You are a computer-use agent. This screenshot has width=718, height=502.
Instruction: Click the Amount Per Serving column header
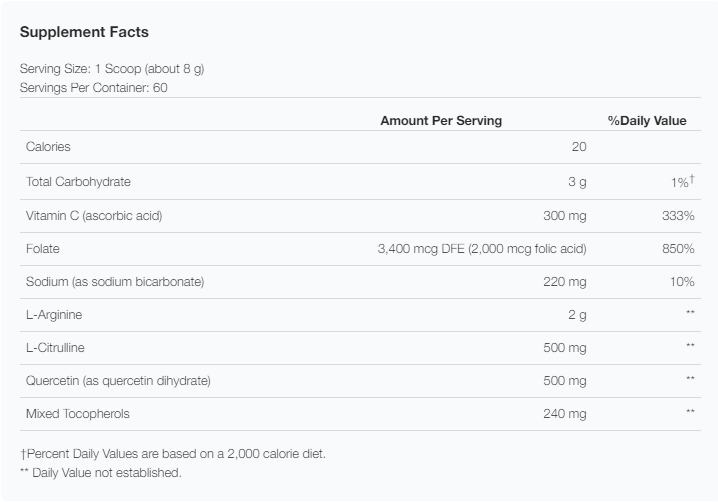point(441,120)
